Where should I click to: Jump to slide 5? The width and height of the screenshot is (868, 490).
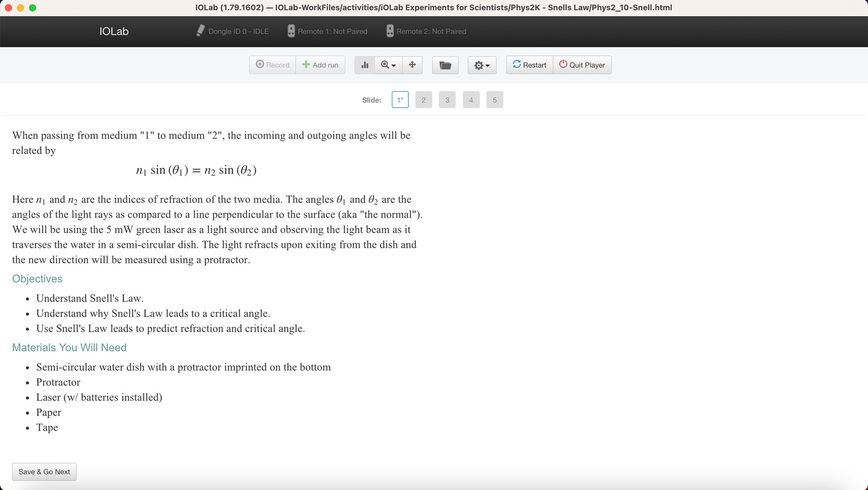coord(495,100)
